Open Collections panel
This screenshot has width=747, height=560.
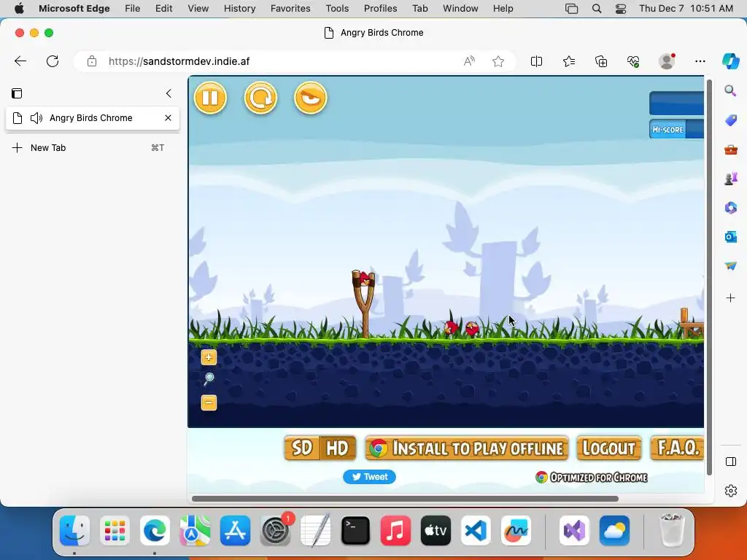click(601, 61)
